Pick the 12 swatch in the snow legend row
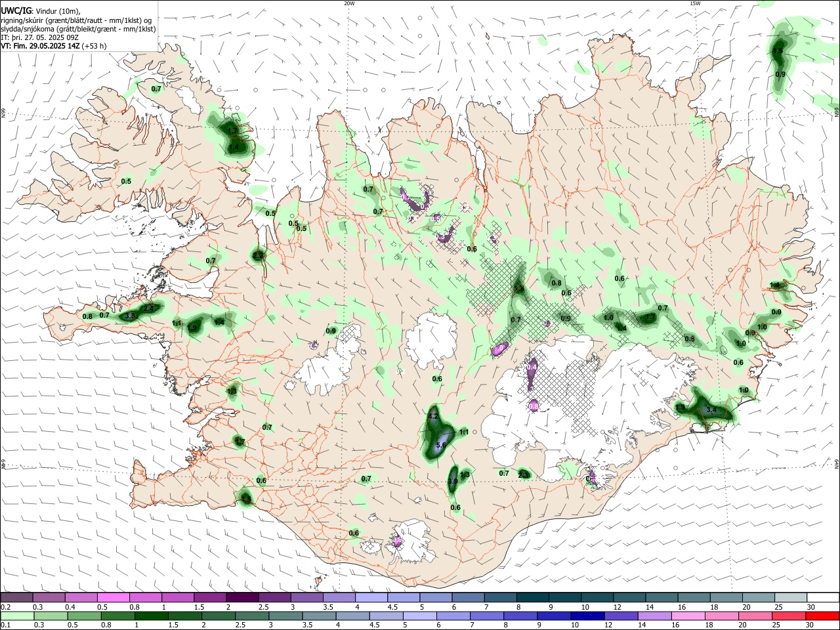 (x=629, y=598)
